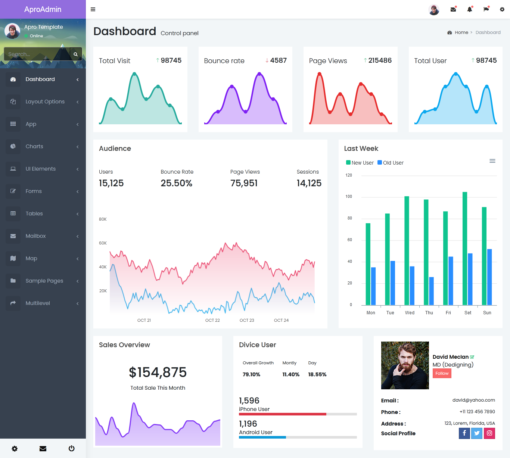Click the flag icon in top bar
Viewport: 510px width, 458px height.
click(x=486, y=9)
